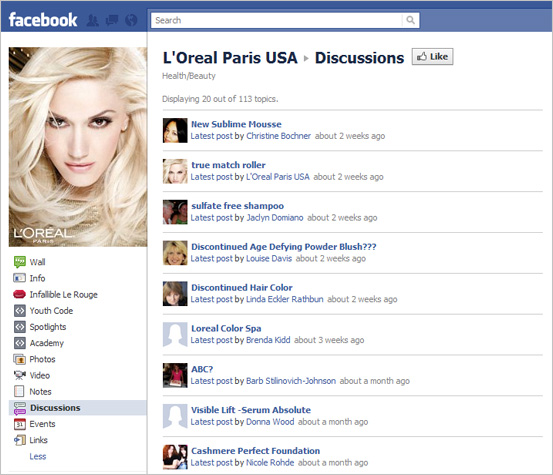The height and width of the screenshot is (475, 553).
Task: Open Loreal Color Spa topic
Action: coord(226,328)
